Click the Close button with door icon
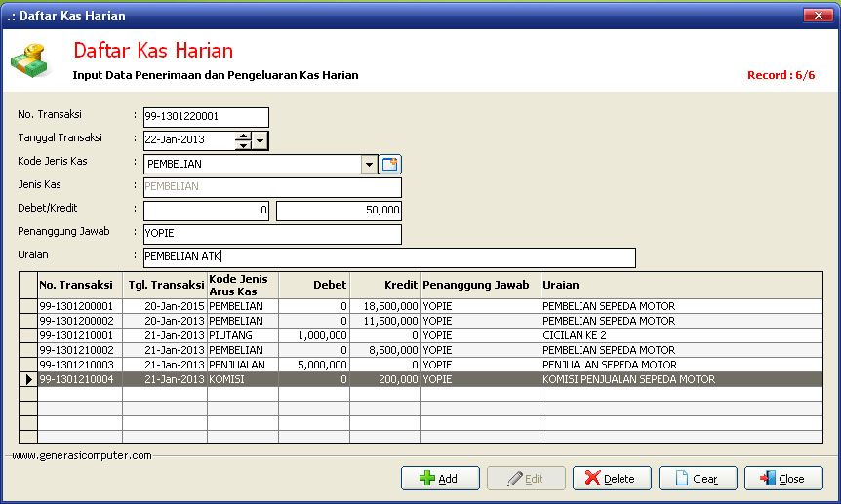841x504 pixels. click(783, 479)
